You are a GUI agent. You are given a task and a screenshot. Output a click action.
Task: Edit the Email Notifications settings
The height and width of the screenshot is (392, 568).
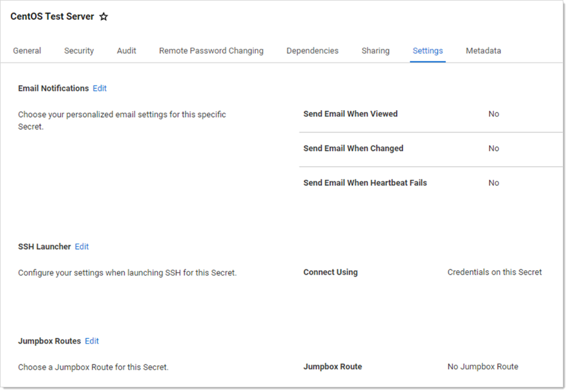click(x=100, y=89)
